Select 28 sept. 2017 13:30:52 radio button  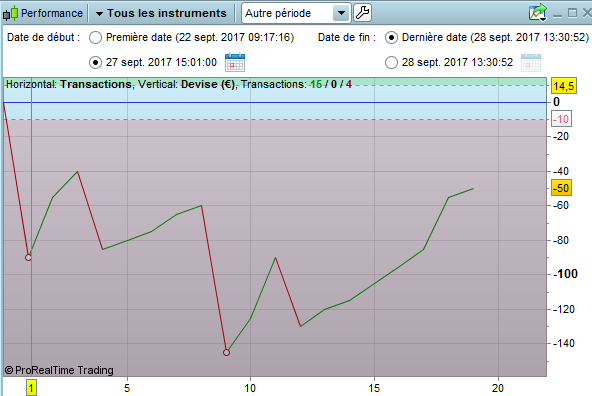pos(391,62)
